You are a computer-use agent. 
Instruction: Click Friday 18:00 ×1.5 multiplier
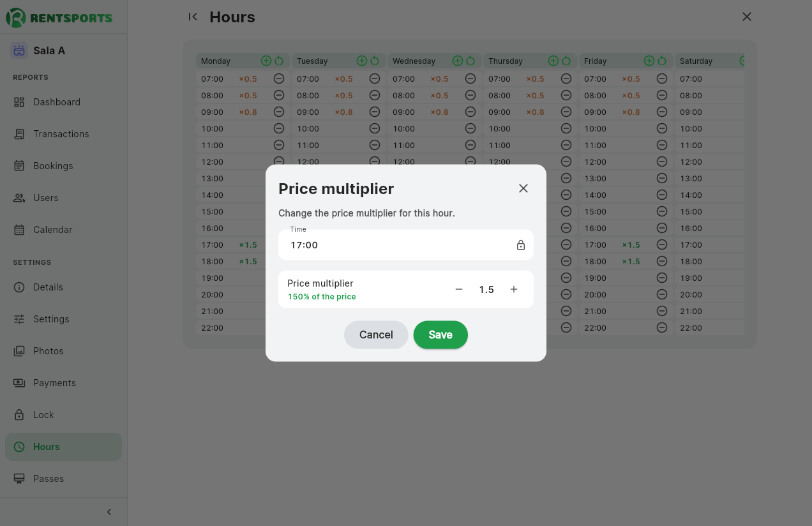pos(631,262)
